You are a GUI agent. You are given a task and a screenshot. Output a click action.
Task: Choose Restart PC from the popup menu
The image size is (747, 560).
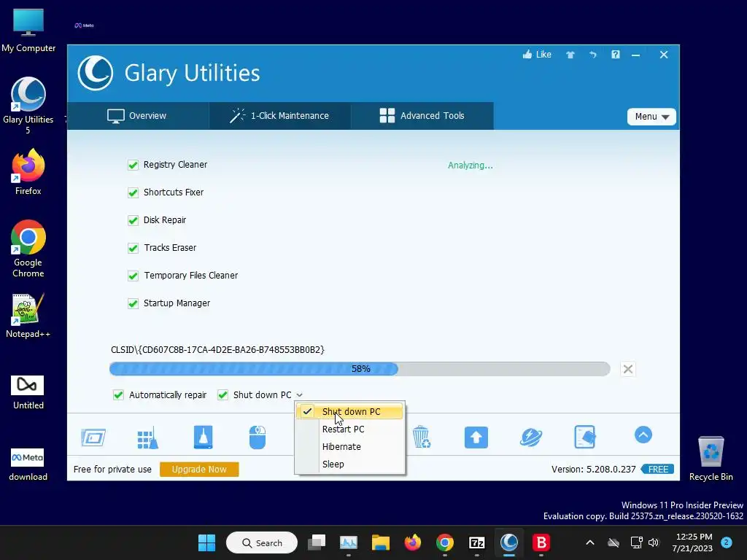(349, 429)
